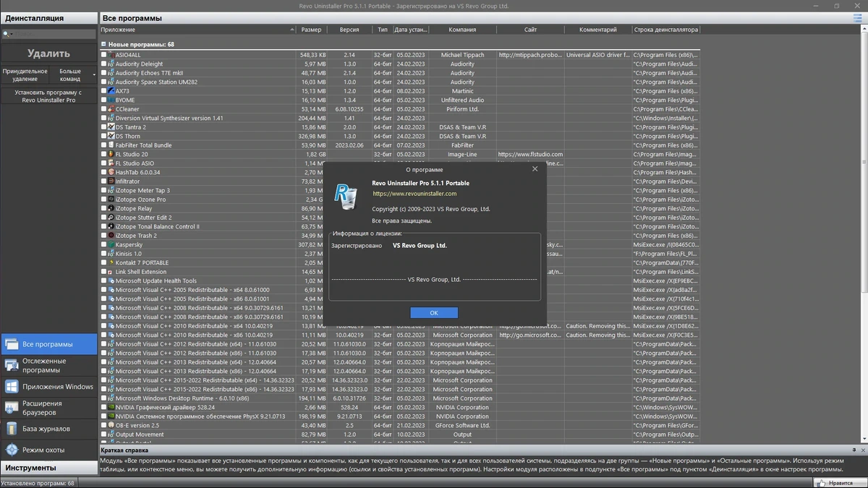
Task: Click the ASIO4ALL program icon
Action: [x=111, y=55]
